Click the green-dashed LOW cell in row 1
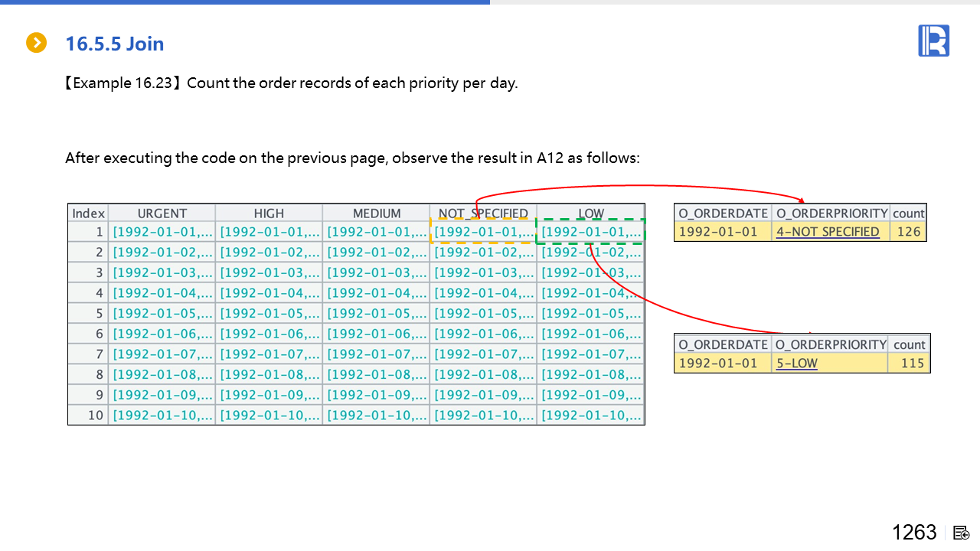Viewport: 980px width, 551px height. (x=590, y=231)
